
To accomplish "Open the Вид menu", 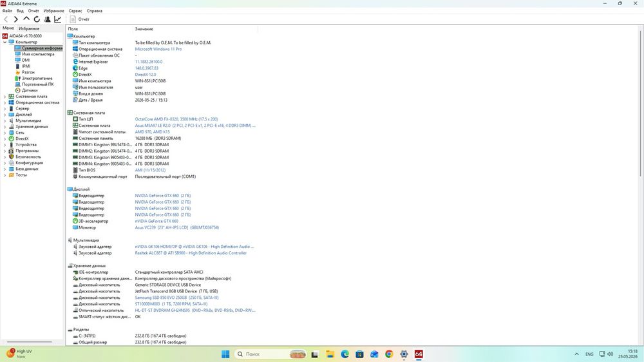I will point(20,11).
